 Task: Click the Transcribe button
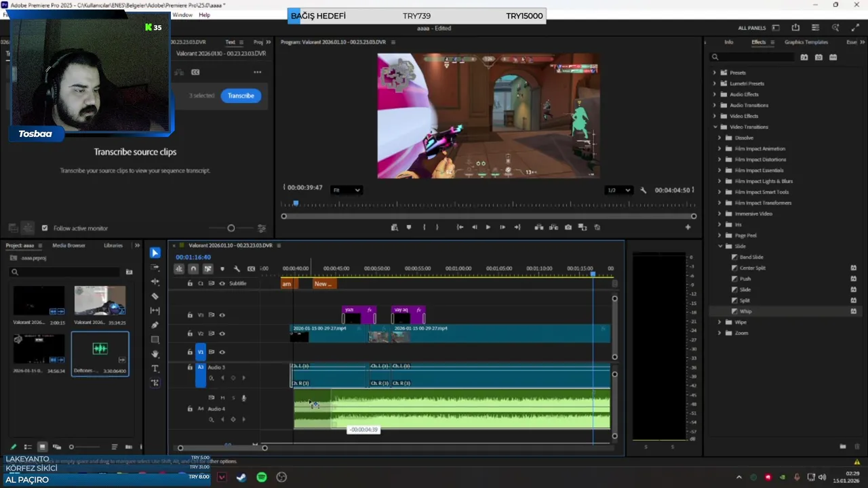tap(241, 96)
